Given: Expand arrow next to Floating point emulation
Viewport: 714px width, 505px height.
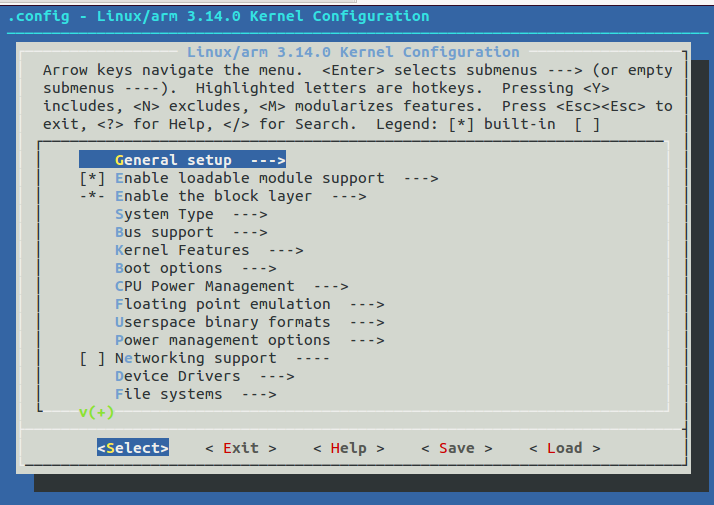Looking at the screenshot, I should tap(367, 305).
